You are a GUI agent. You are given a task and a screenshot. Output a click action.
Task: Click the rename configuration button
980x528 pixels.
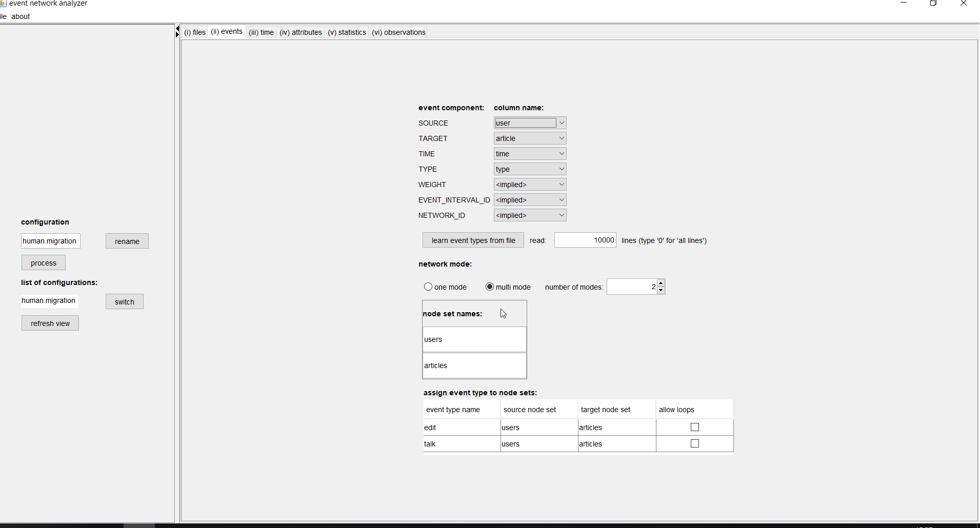[127, 241]
